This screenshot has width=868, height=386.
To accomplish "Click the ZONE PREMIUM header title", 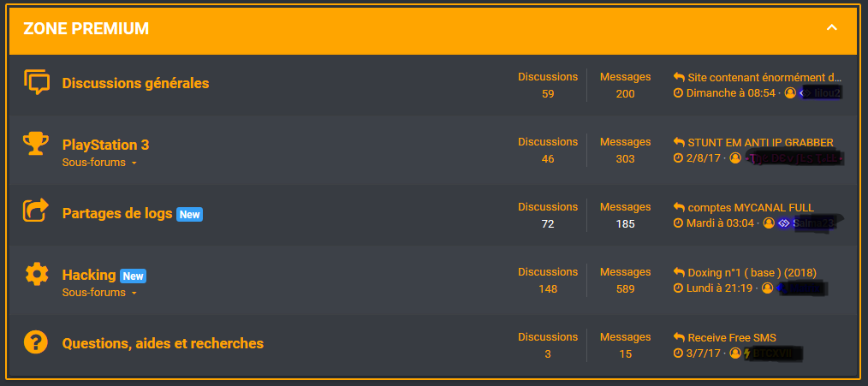I will 86,29.
